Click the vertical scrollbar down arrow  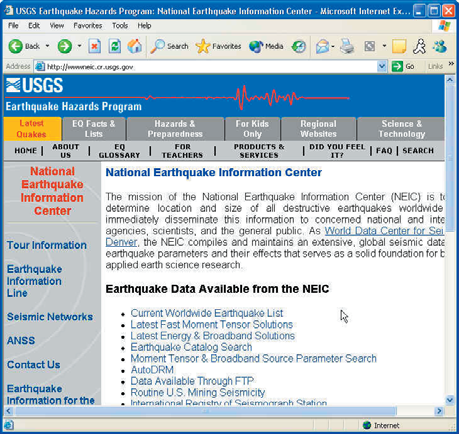click(450, 400)
